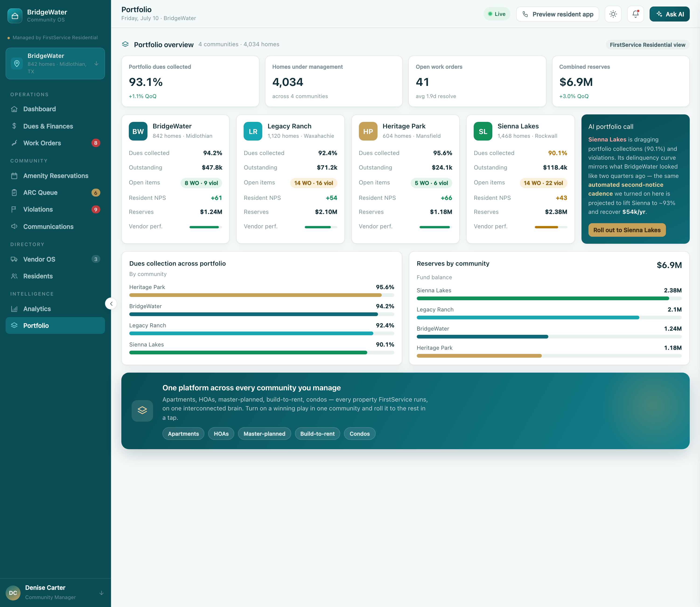Click Sienna Lakes '14 WO · 22 viol' pill
Screen dimensions: 700x607
[x=543, y=183]
